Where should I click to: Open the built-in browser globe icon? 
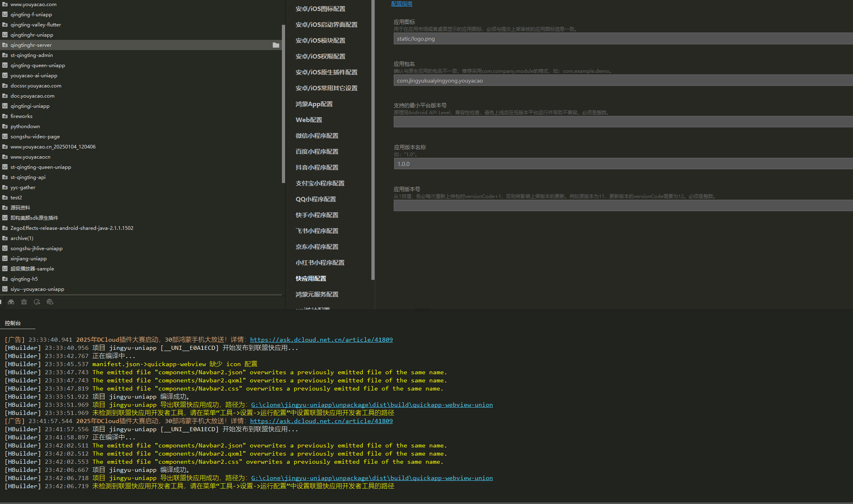[50, 302]
